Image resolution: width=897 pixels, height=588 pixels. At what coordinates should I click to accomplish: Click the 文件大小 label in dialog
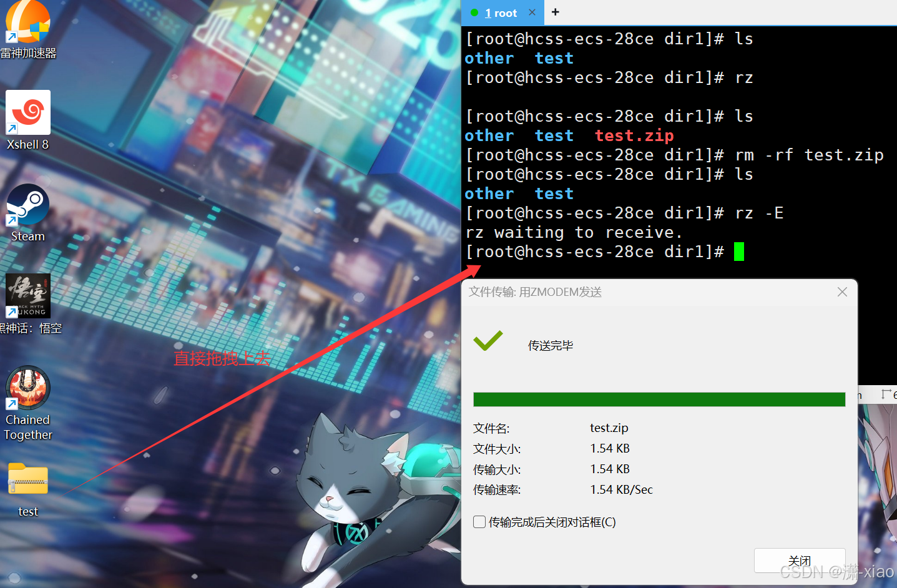click(497, 449)
